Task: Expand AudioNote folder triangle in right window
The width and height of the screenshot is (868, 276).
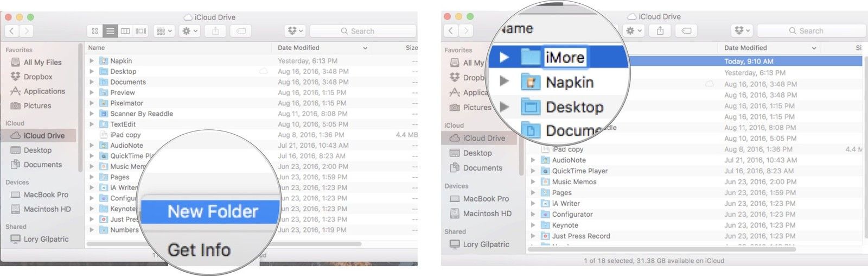Action: (533, 160)
